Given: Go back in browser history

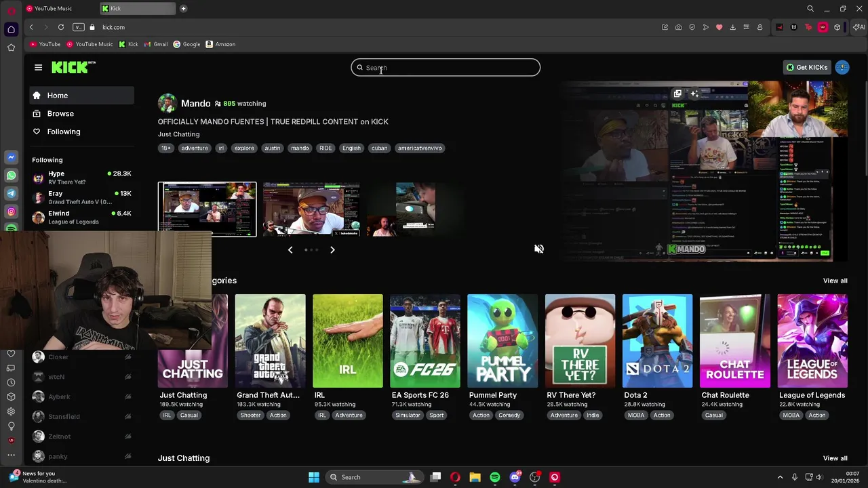Looking at the screenshot, I should (31, 27).
